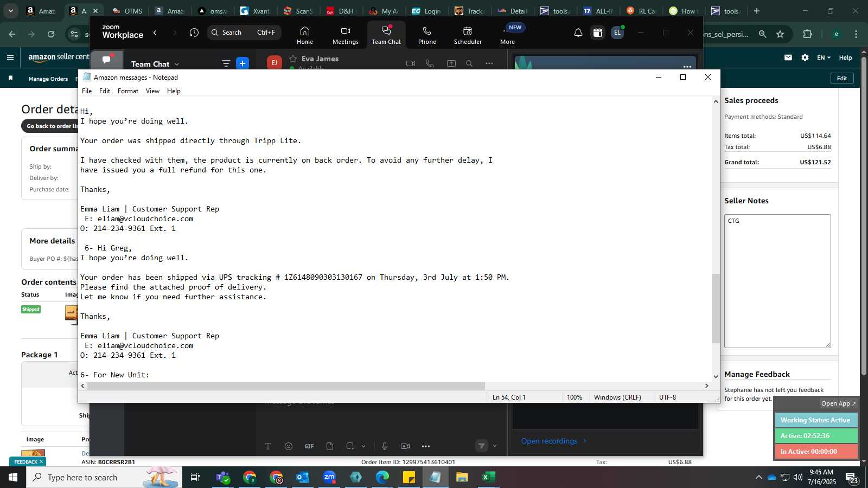
Task: Star the Eva James chat
Action: pos(293,59)
